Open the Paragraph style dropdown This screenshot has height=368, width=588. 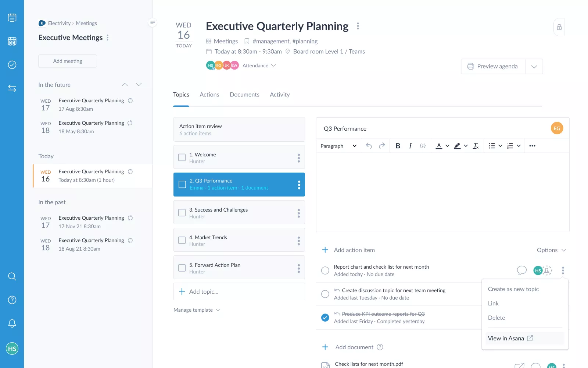(x=338, y=146)
